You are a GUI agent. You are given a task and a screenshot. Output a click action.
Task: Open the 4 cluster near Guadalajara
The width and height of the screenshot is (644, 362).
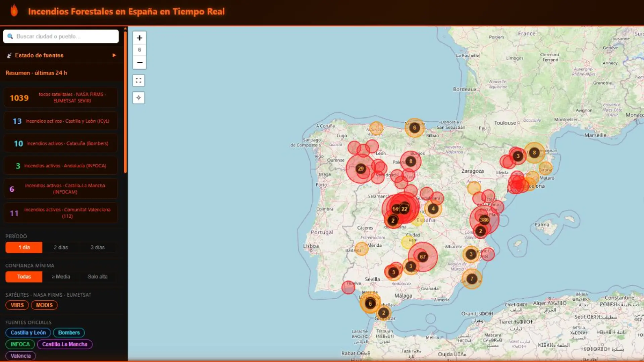[433, 208]
